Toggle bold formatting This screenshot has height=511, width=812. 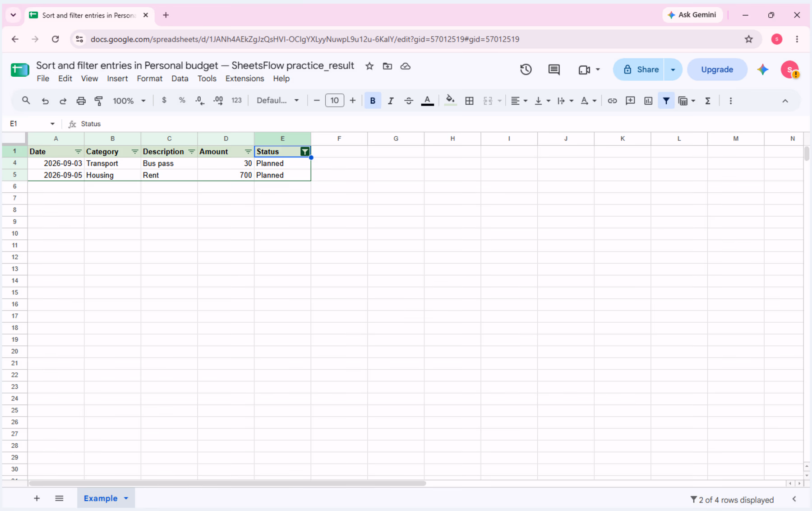click(373, 101)
